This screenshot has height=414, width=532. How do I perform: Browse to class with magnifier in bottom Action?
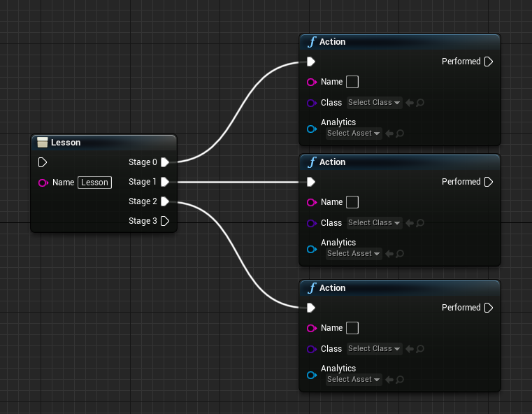click(x=420, y=349)
